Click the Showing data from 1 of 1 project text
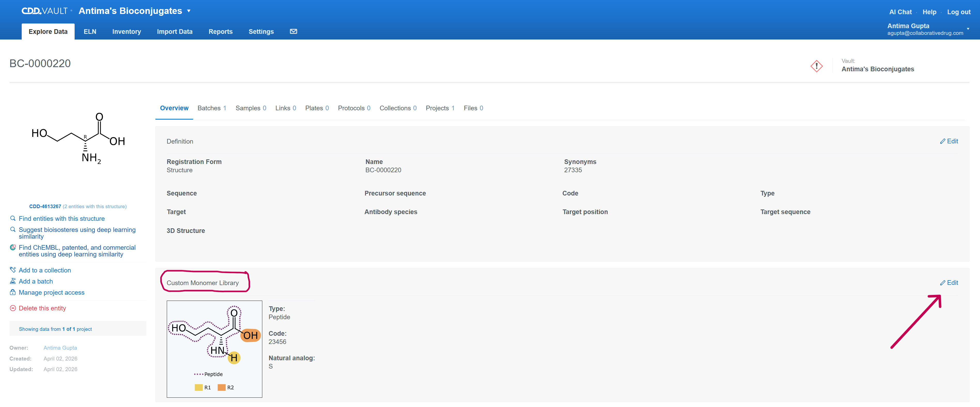This screenshot has width=980, height=407. pos(55,329)
